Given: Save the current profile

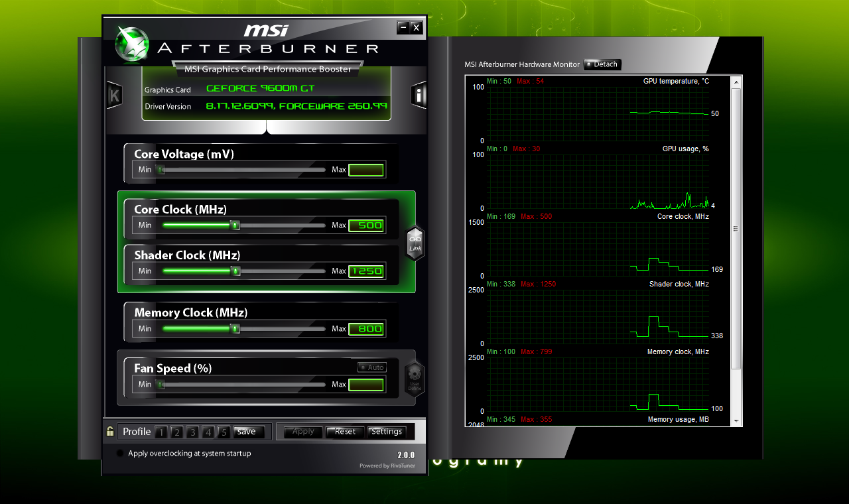Looking at the screenshot, I should click(249, 432).
